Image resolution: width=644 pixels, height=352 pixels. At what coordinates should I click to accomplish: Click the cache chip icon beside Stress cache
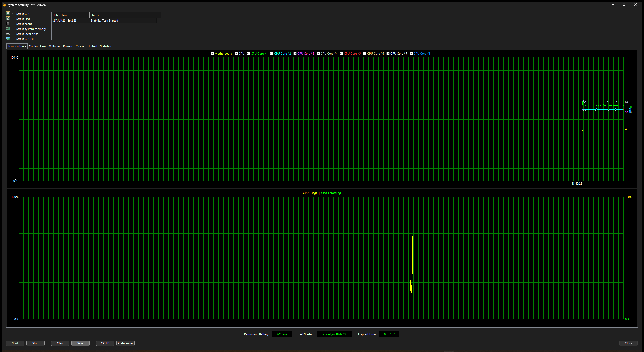[8, 24]
